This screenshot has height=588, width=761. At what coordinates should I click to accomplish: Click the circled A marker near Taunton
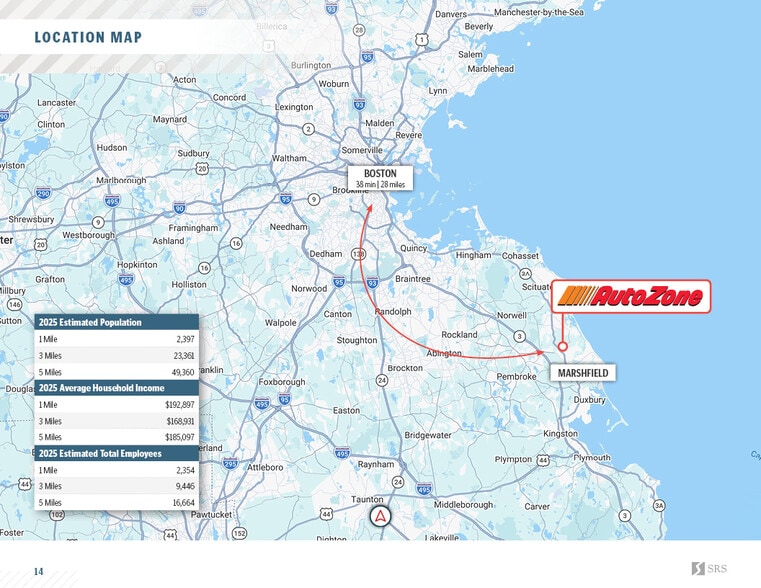(381, 517)
